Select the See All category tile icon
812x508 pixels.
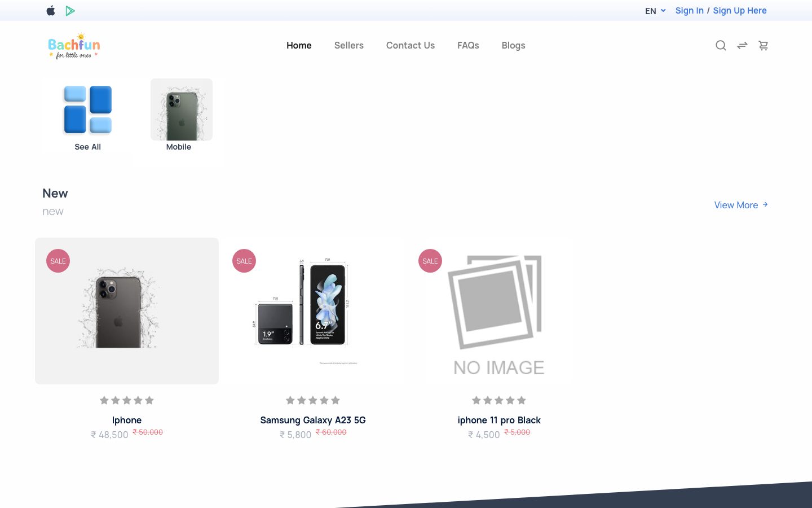87,110
